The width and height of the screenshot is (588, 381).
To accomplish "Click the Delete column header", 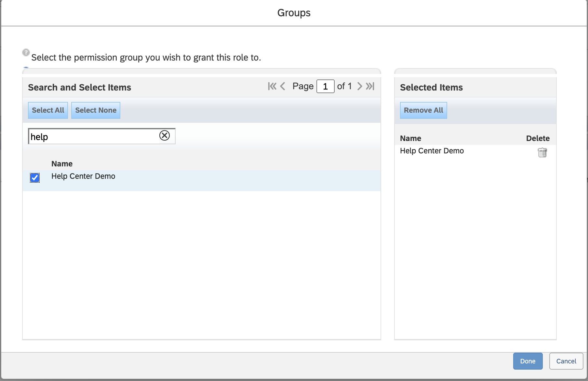I will pyautogui.click(x=538, y=138).
